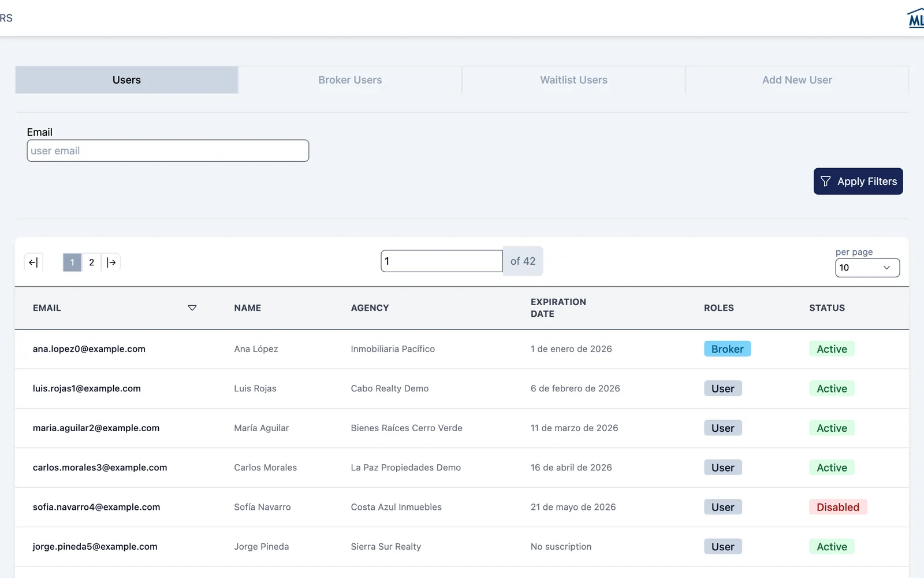924x578 pixels.
Task: Click the AGENCY column header
Action: [370, 308]
